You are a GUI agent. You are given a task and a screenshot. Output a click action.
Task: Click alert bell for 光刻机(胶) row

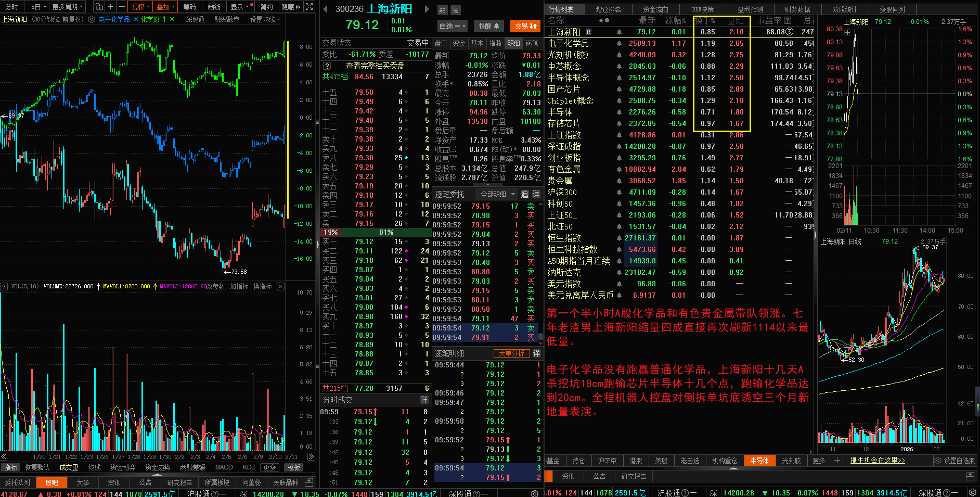click(619, 55)
